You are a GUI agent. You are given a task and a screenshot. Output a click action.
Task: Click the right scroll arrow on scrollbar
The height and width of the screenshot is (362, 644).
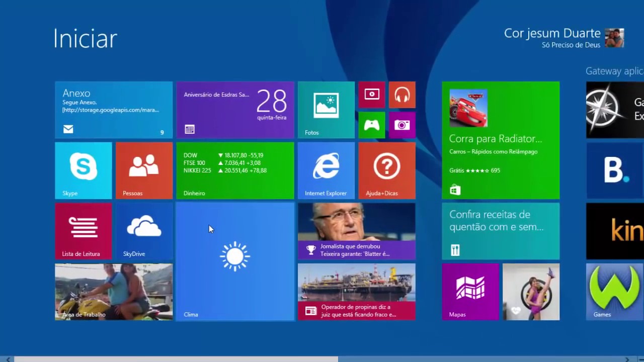pyautogui.click(x=627, y=359)
